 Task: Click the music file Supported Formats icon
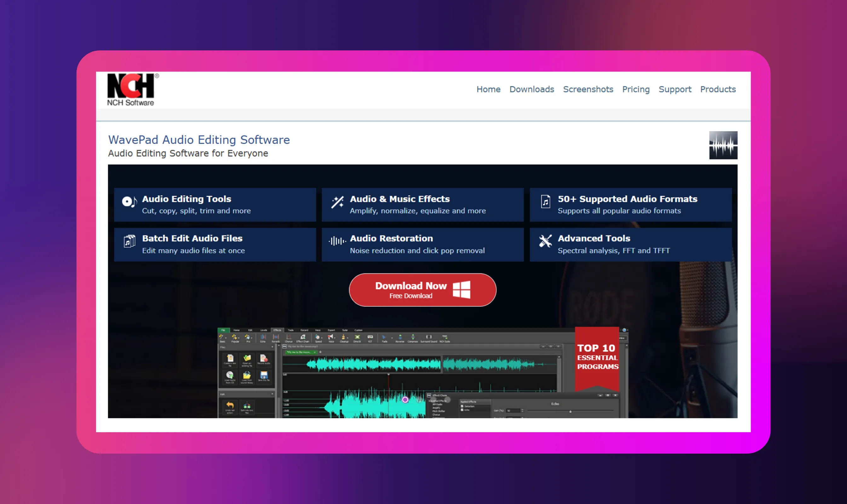click(x=545, y=202)
